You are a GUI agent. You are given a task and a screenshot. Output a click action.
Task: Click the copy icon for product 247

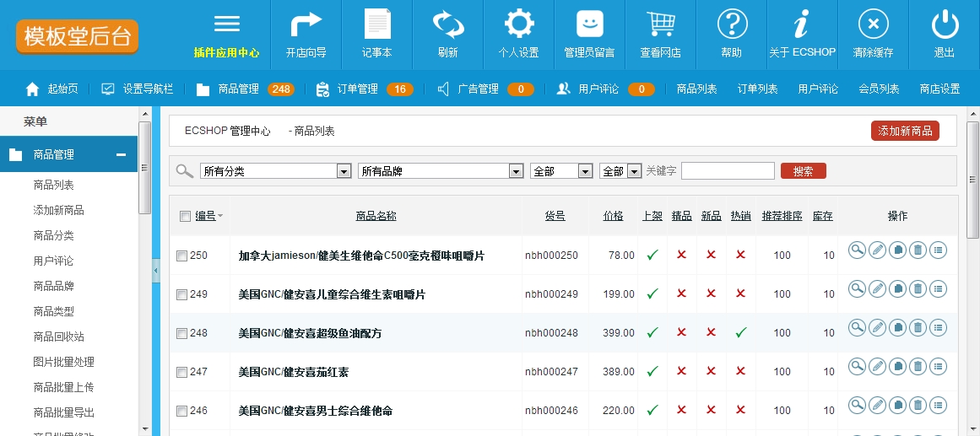[898, 366]
